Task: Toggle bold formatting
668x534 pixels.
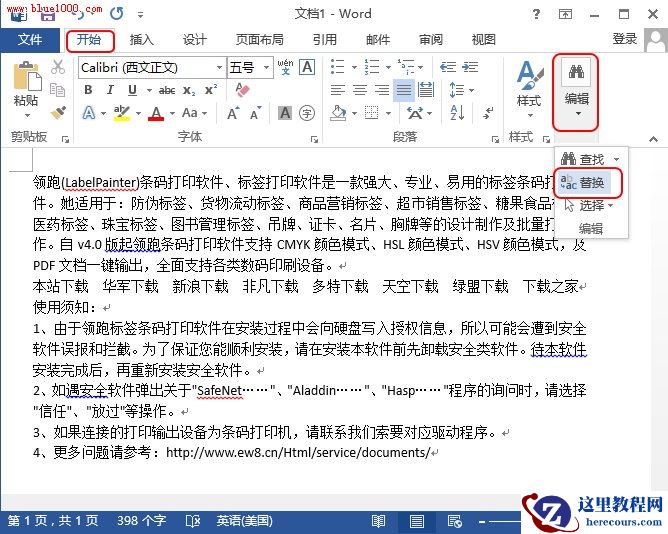Action: (x=88, y=90)
